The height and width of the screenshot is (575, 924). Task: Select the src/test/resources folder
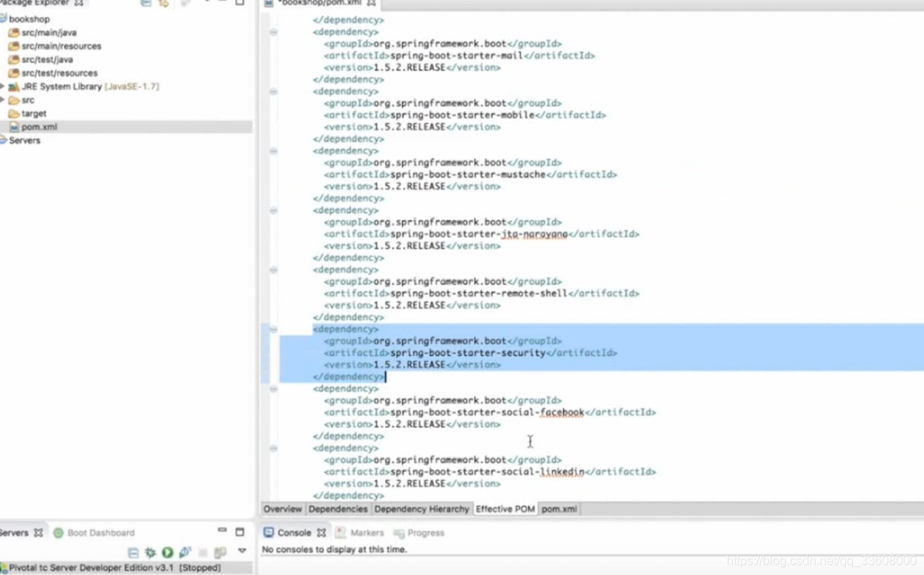tap(59, 73)
